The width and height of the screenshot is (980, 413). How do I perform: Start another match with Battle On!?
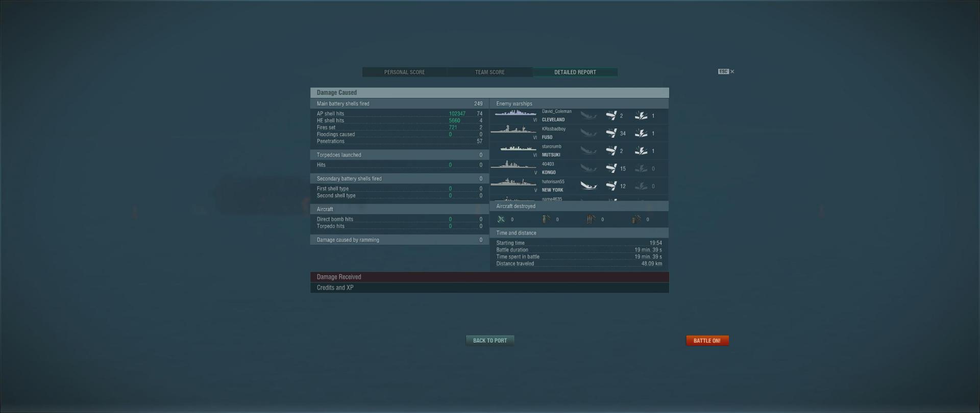point(707,341)
